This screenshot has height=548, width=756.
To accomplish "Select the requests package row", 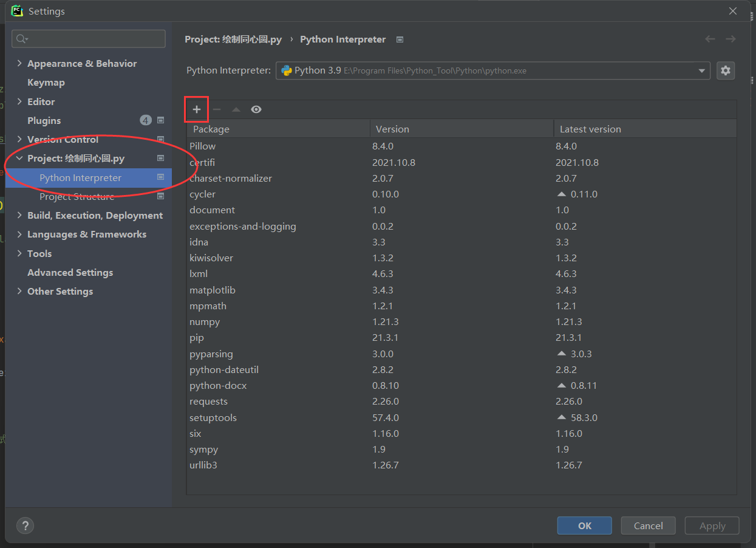I will (x=461, y=402).
